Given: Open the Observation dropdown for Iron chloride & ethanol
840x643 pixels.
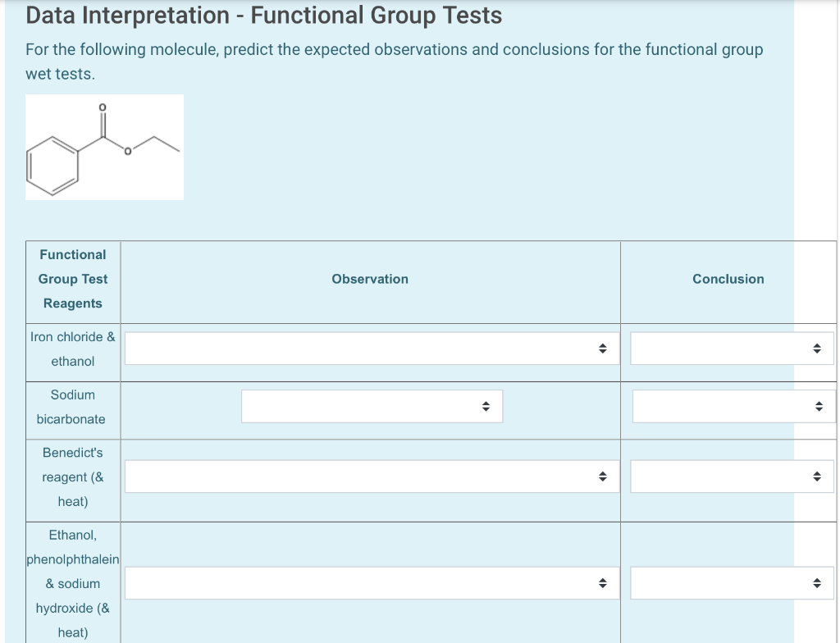Looking at the screenshot, I should point(370,348).
